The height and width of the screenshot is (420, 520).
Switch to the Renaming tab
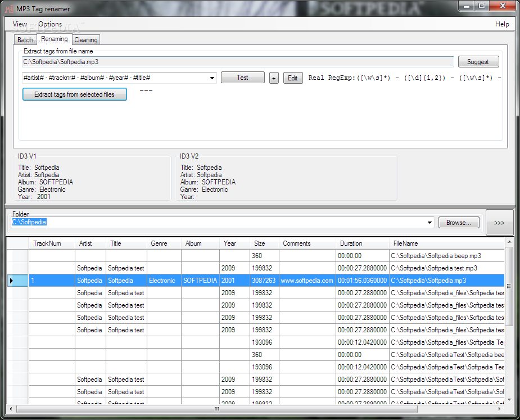coord(55,39)
